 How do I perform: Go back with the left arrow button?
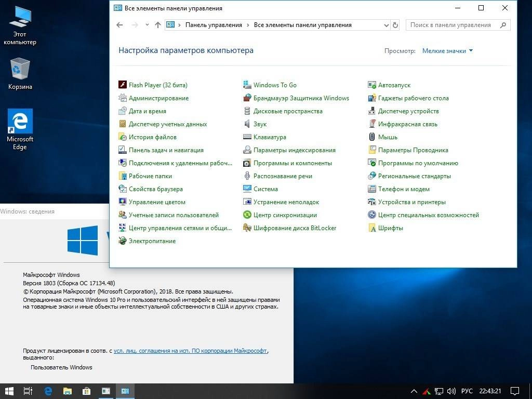pos(119,25)
